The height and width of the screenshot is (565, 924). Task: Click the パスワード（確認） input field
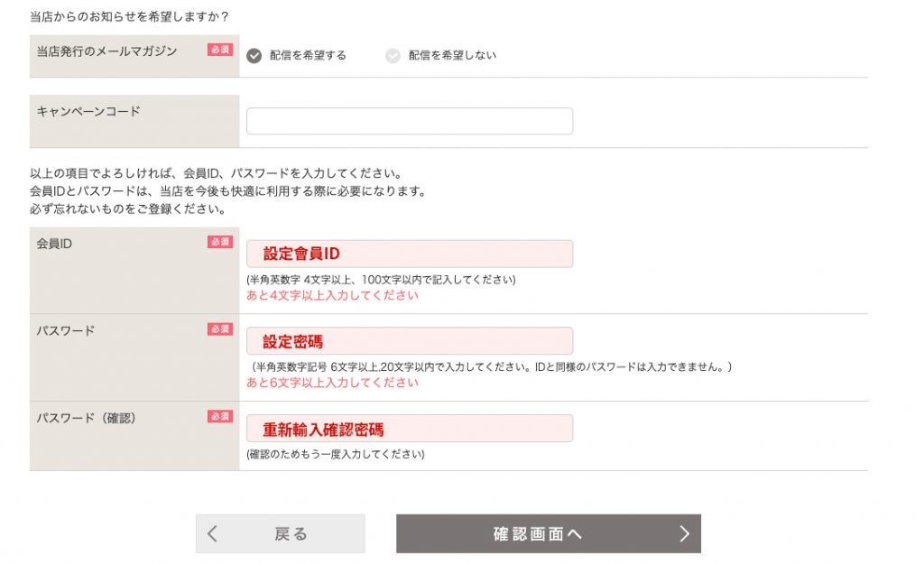tap(410, 429)
